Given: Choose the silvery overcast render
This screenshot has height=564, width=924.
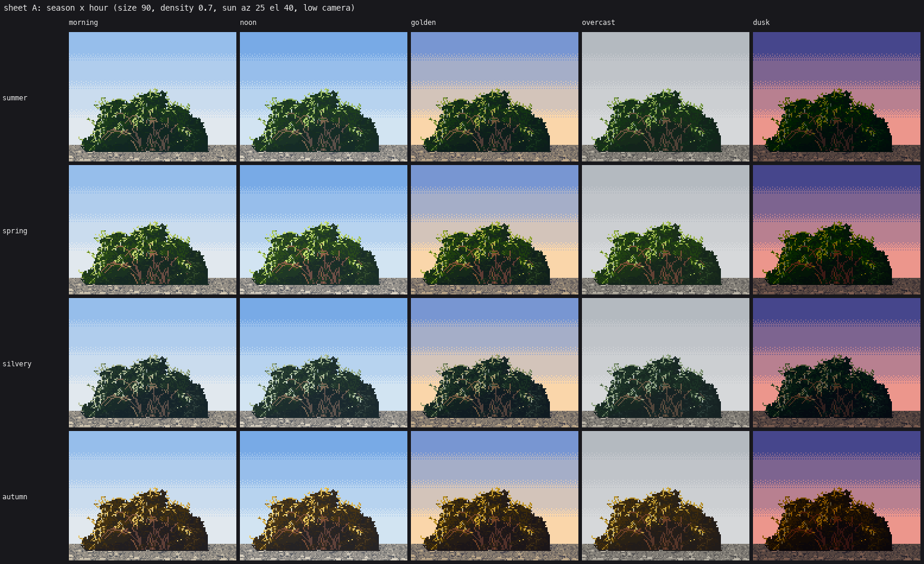Looking at the screenshot, I should coord(666,363).
